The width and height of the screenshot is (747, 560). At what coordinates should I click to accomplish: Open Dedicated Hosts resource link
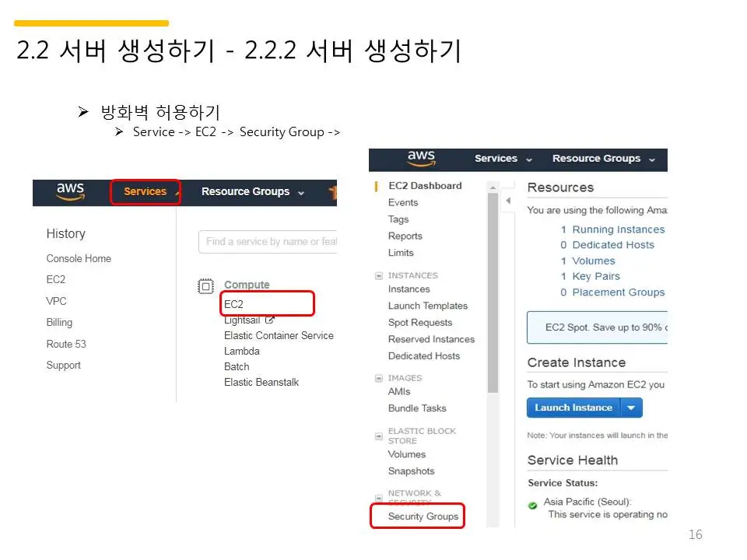click(x=613, y=245)
